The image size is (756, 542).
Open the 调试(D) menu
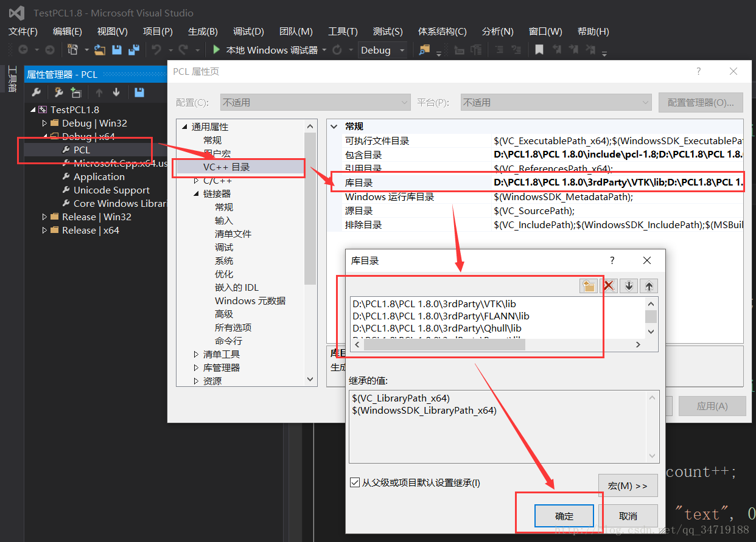(x=248, y=32)
